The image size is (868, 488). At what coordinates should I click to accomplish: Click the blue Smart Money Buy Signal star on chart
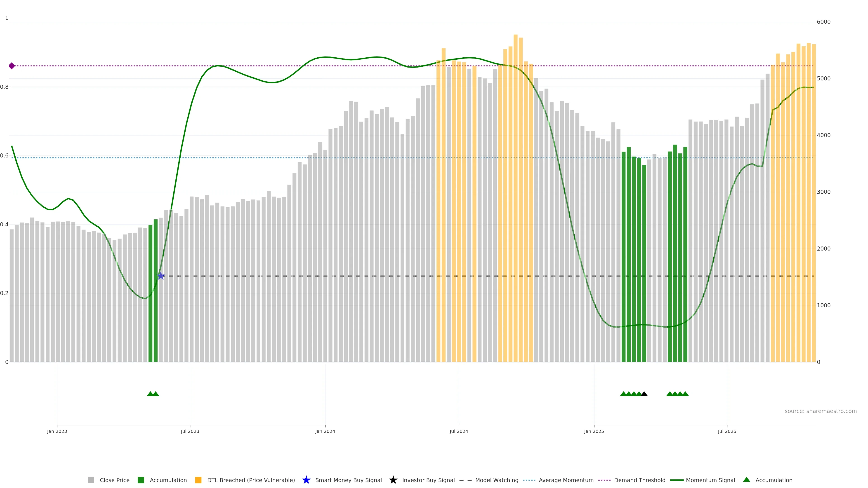[x=161, y=276]
